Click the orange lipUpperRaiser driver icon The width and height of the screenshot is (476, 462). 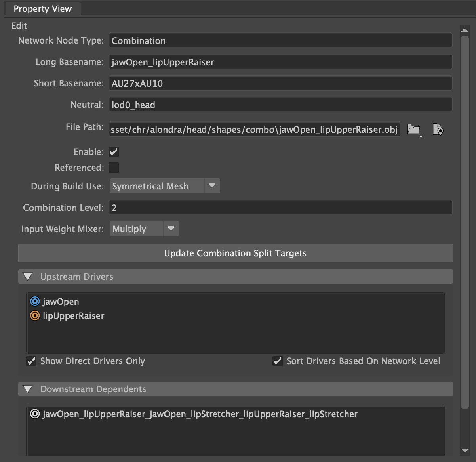point(35,316)
